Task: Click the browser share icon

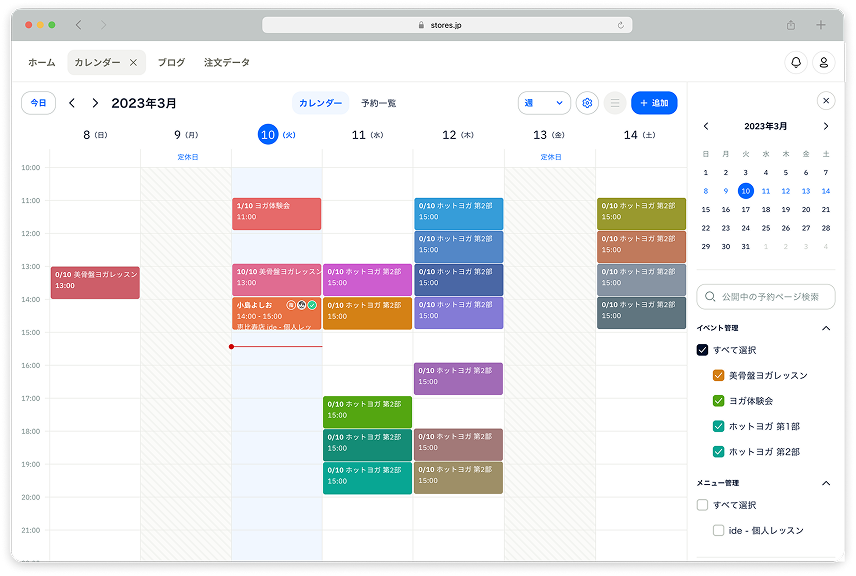Action: pyautogui.click(x=791, y=25)
